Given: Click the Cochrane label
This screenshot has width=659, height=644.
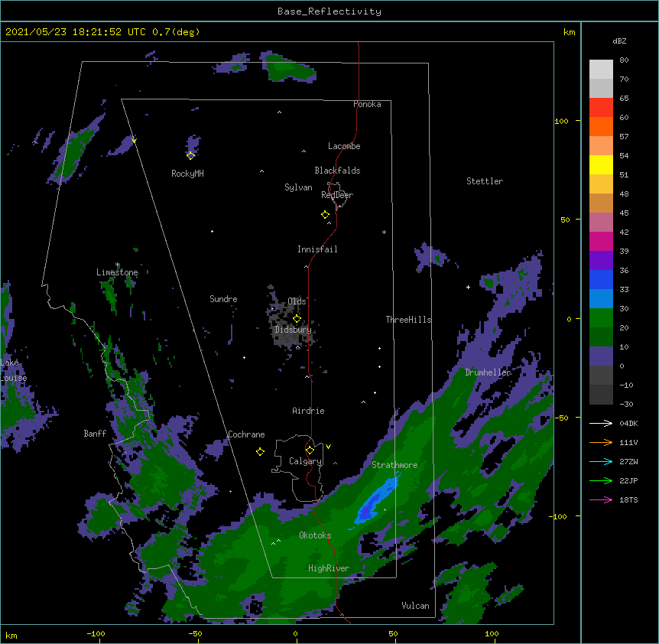Looking at the screenshot, I should click(x=246, y=434).
